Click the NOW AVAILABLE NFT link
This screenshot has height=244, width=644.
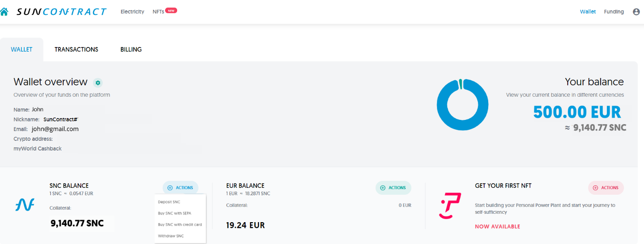498,227
